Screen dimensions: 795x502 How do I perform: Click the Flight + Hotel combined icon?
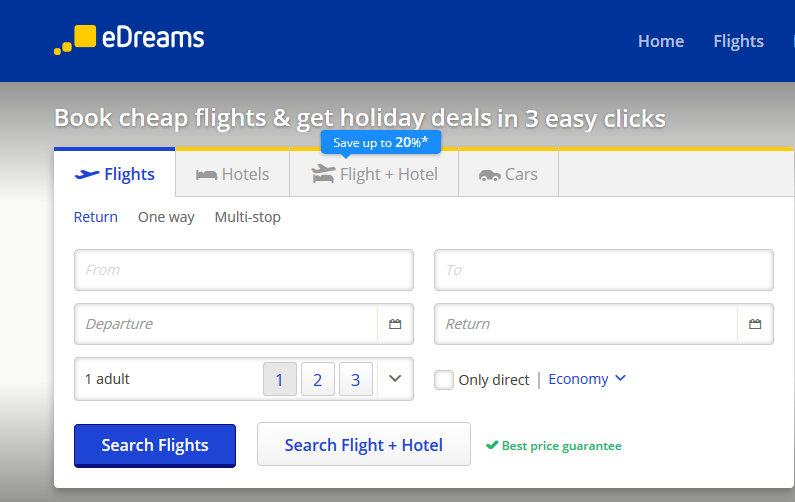pyautogui.click(x=323, y=174)
